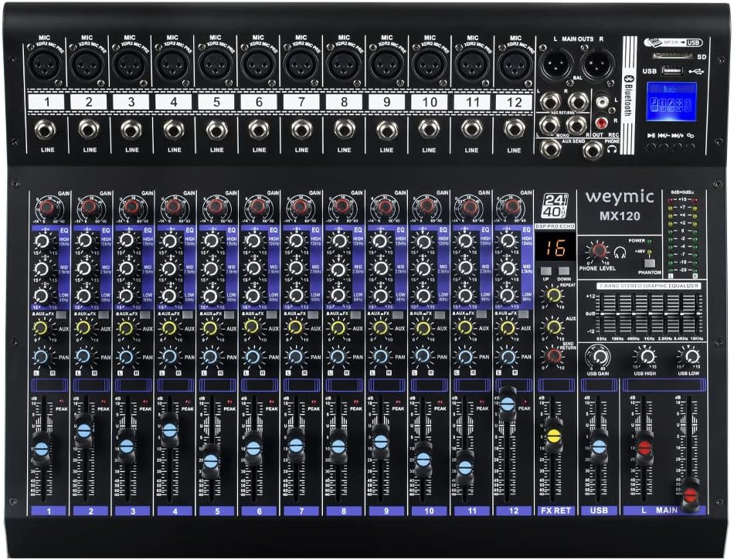Image resolution: width=734 pixels, height=560 pixels.
Task: Click the blue LCD music display screen
Action: 671,101
